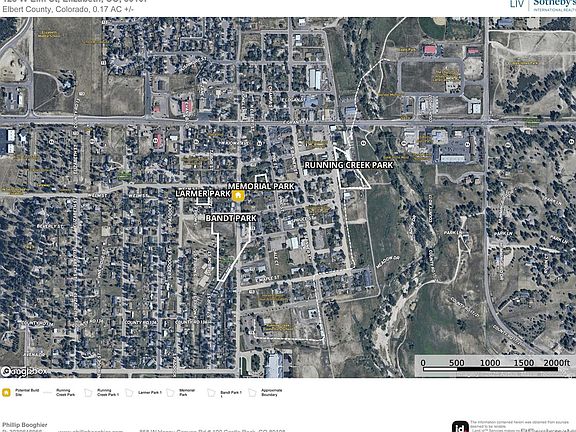
Task: Click the Sotheby's International Realty logo
Action: coord(542,5)
